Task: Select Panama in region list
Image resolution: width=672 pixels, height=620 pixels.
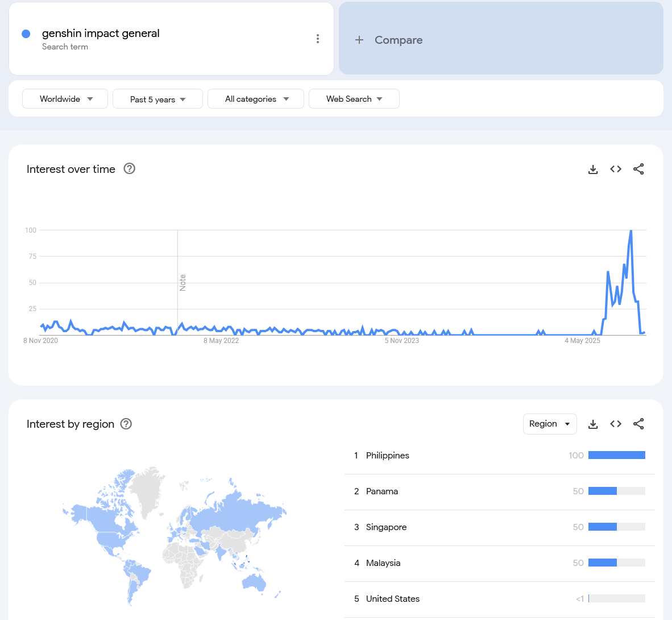Action: (500, 491)
